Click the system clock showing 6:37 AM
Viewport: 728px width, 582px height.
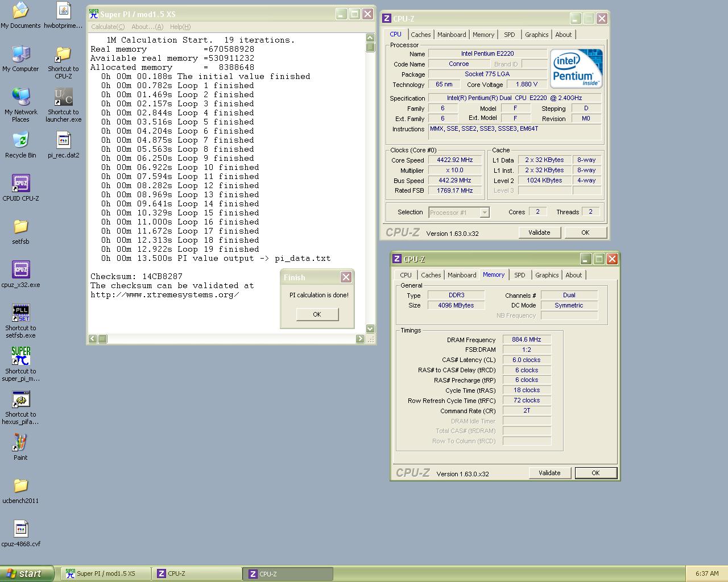pos(707,574)
